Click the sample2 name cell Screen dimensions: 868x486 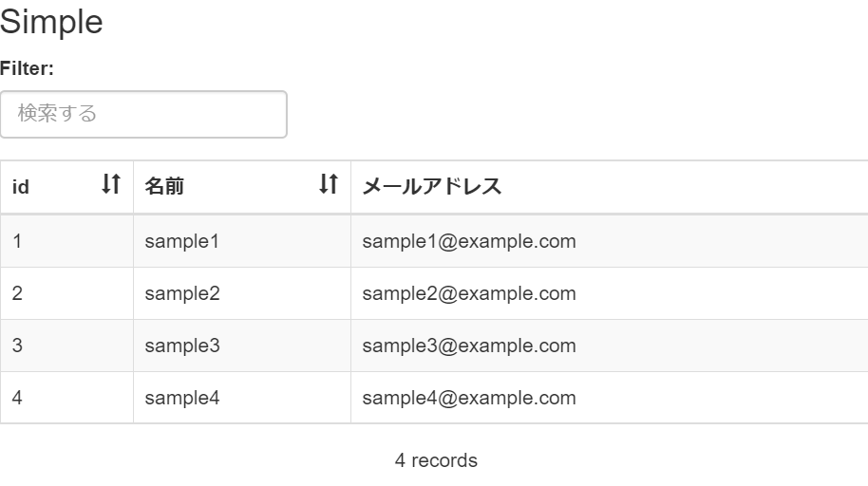pos(182,293)
